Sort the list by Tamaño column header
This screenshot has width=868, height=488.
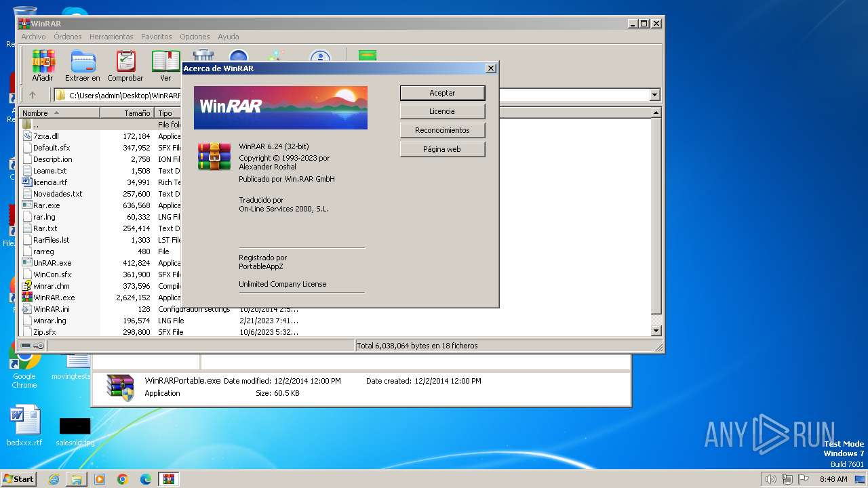[x=127, y=113]
